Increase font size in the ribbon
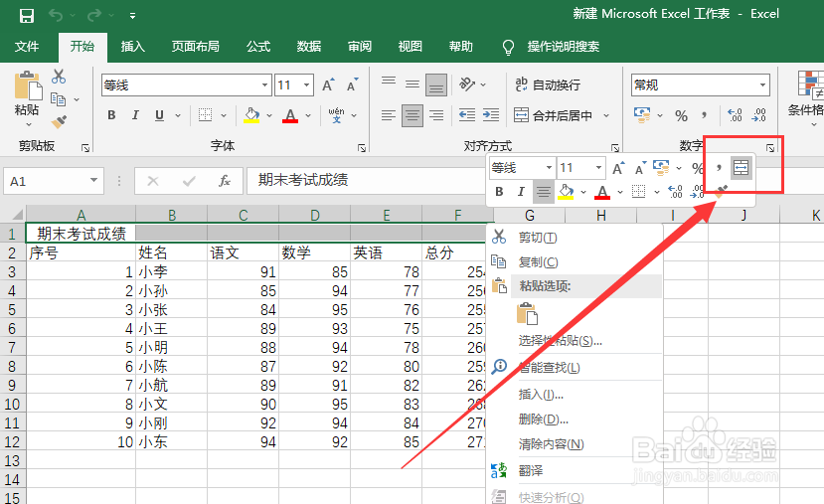 pos(328,84)
